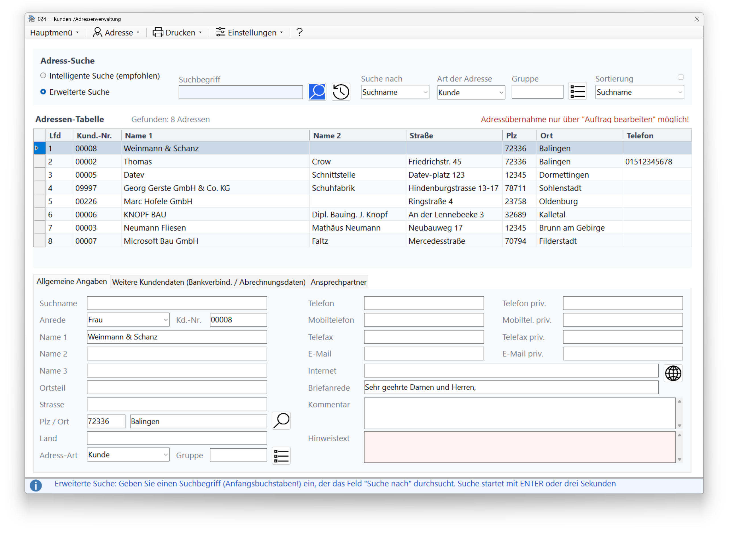Select Georg Gerste GmbH & Co. KG row
The height and width of the screenshot is (538, 756).
click(362, 188)
